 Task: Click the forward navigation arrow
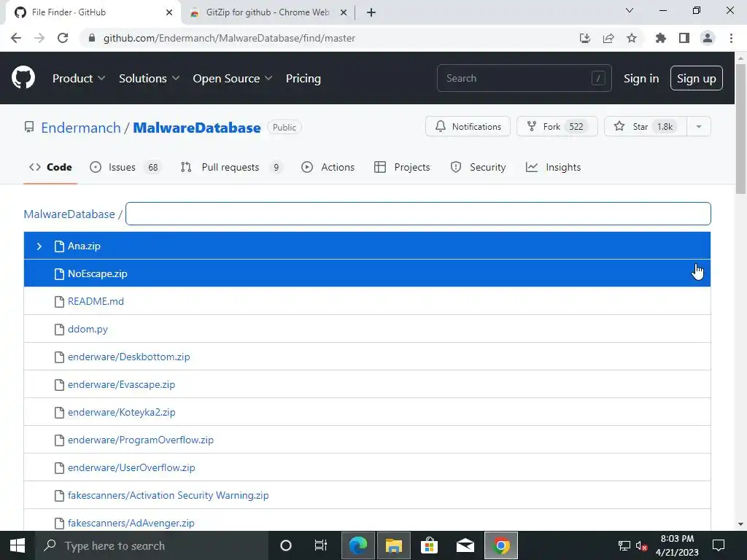[39, 38]
